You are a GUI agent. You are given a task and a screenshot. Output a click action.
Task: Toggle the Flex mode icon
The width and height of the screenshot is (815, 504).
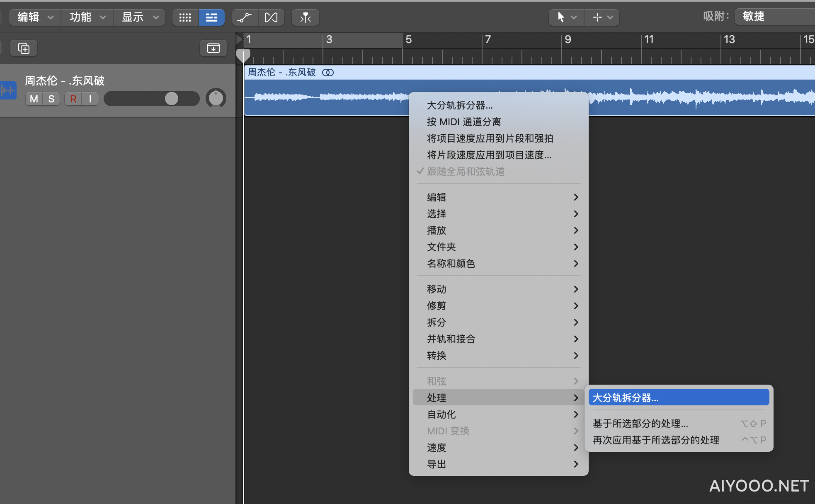click(271, 17)
